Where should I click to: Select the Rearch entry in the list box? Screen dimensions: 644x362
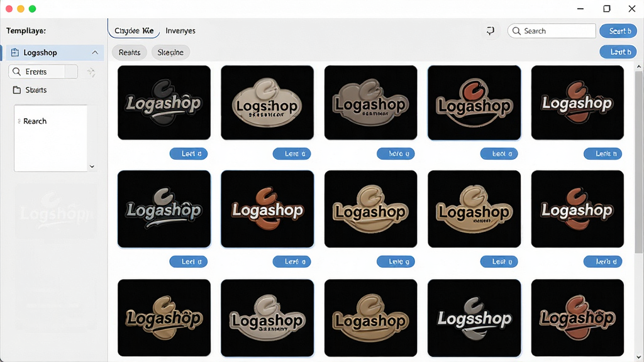35,121
